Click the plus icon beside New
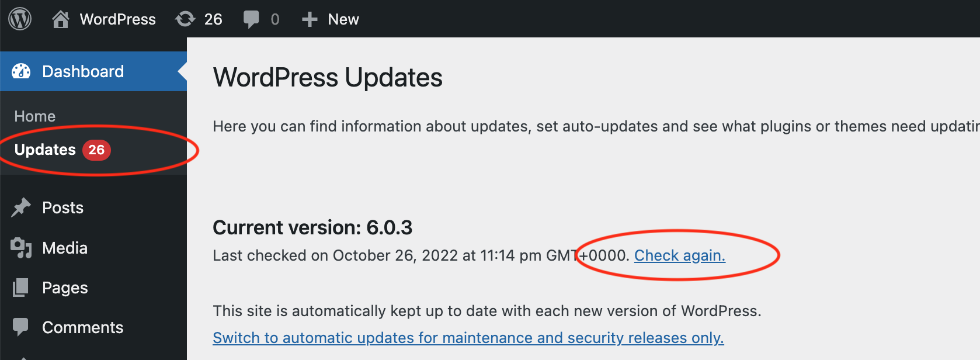 coord(310,19)
